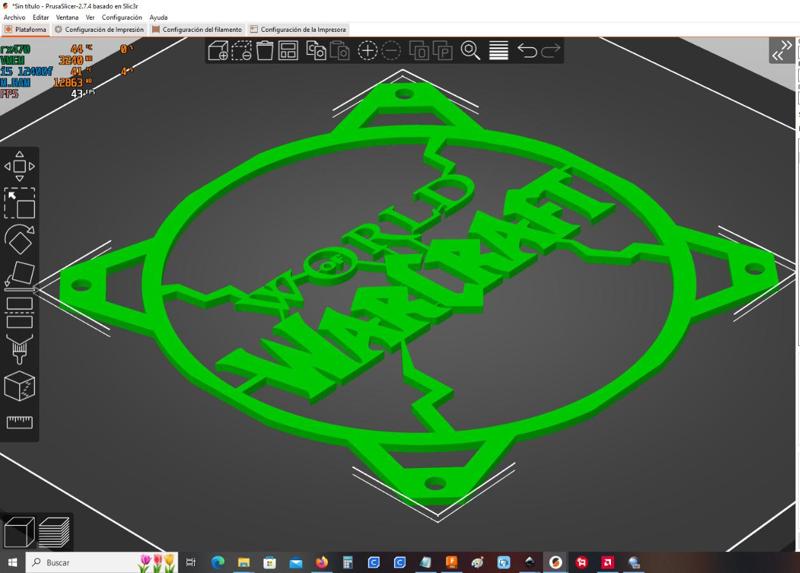The width and height of the screenshot is (800, 573).
Task: Click the Buscar taskbar search field
Action: [x=102, y=562]
